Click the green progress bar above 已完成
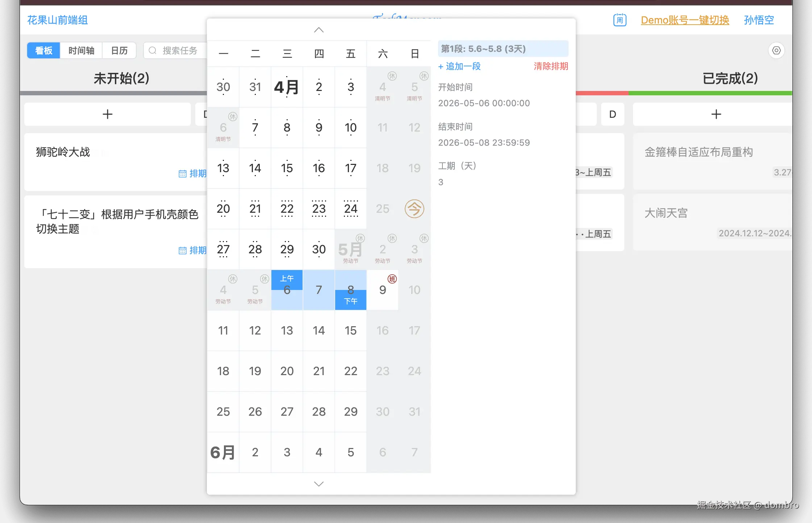The image size is (812, 523). [x=710, y=93]
